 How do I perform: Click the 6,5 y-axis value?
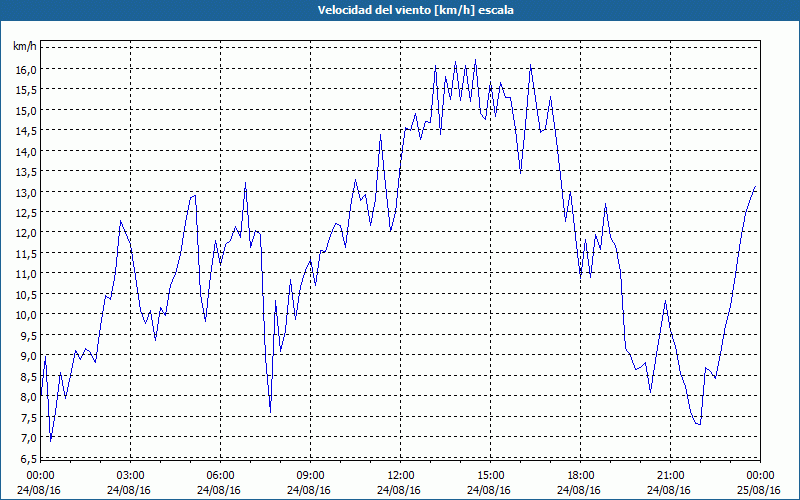coord(29,459)
